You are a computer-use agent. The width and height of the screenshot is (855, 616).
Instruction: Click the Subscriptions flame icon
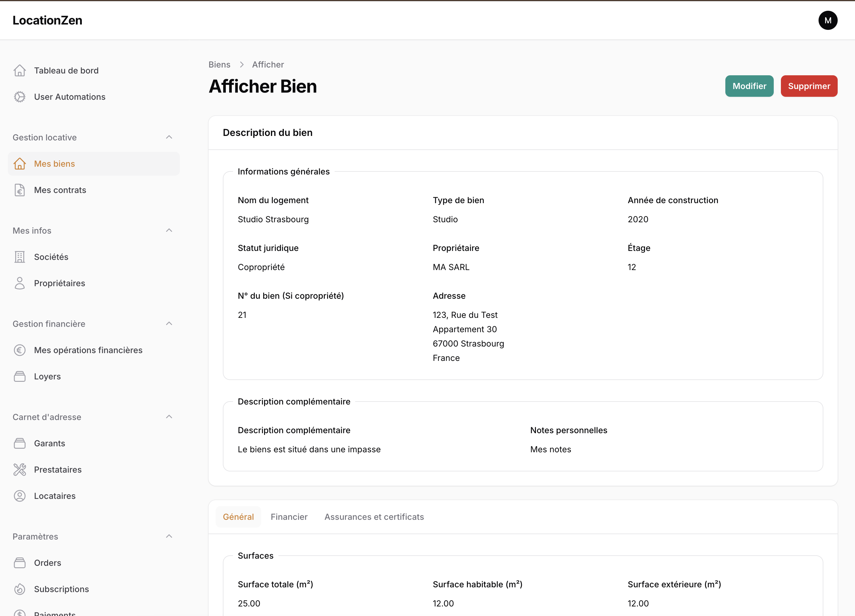[x=20, y=589]
